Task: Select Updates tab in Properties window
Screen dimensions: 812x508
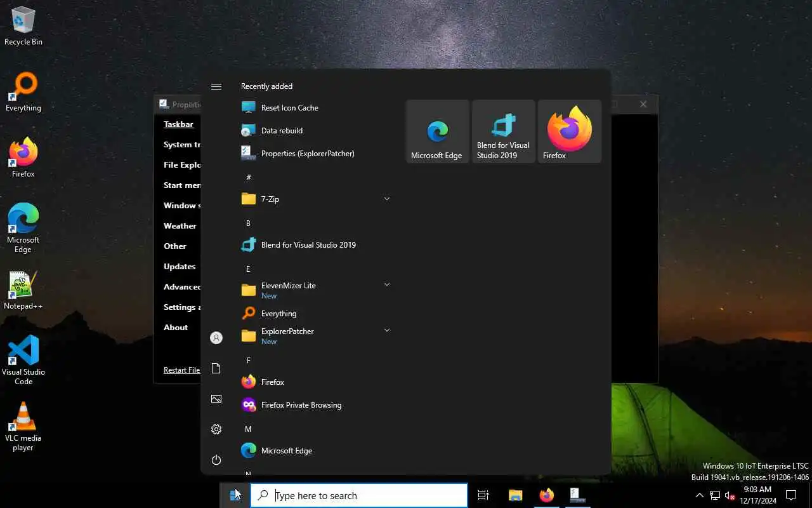Action: [180, 267]
